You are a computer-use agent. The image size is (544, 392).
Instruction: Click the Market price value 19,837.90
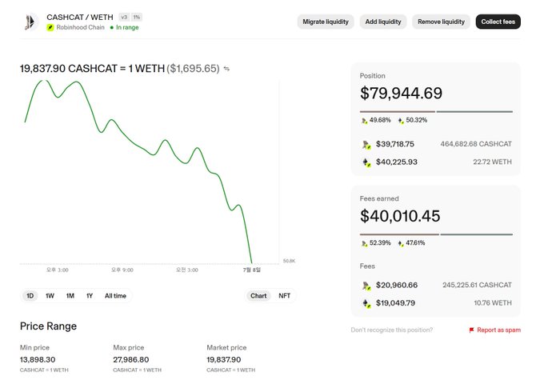[224, 360]
